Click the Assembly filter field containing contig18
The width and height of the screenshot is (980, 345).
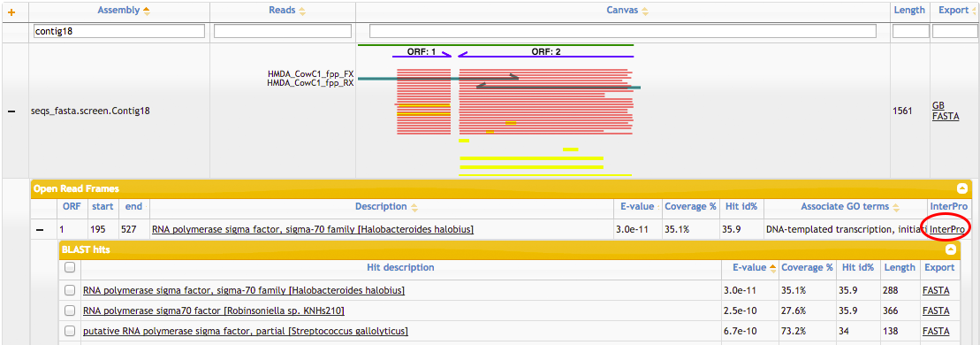pos(118,31)
